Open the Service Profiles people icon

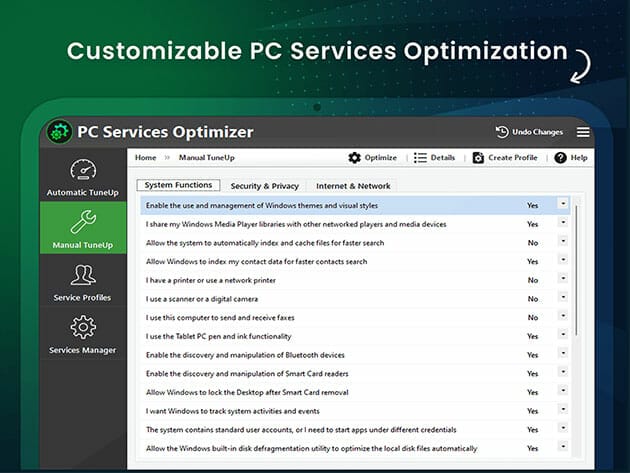point(82,275)
